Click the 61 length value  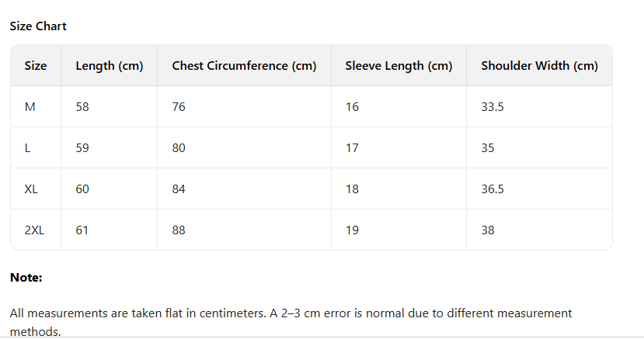[82, 230]
